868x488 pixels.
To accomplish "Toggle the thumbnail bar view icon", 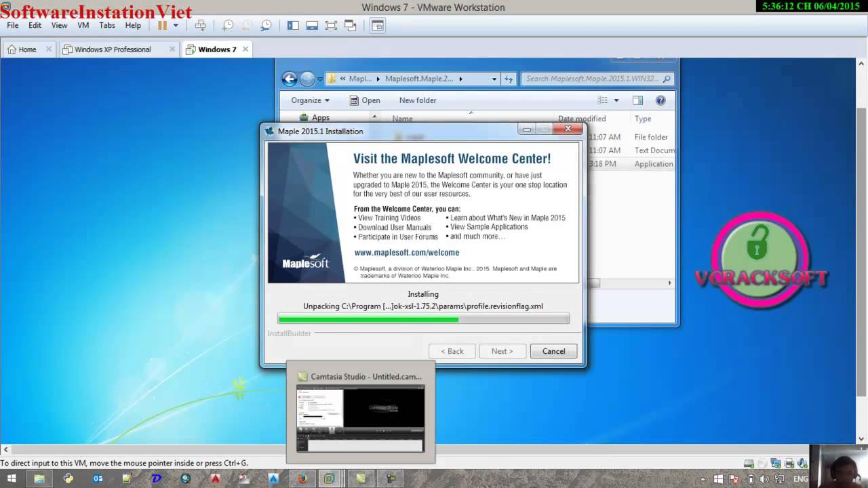I will click(x=312, y=25).
